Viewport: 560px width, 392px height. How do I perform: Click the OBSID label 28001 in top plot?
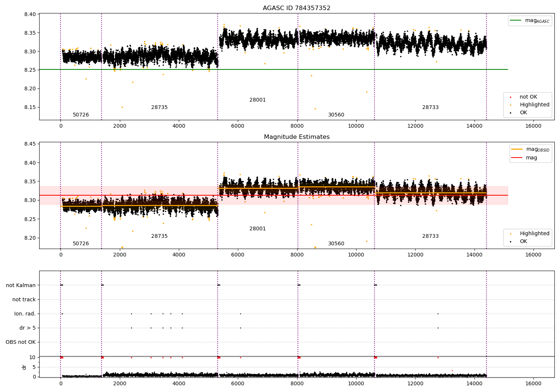[258, 100]
